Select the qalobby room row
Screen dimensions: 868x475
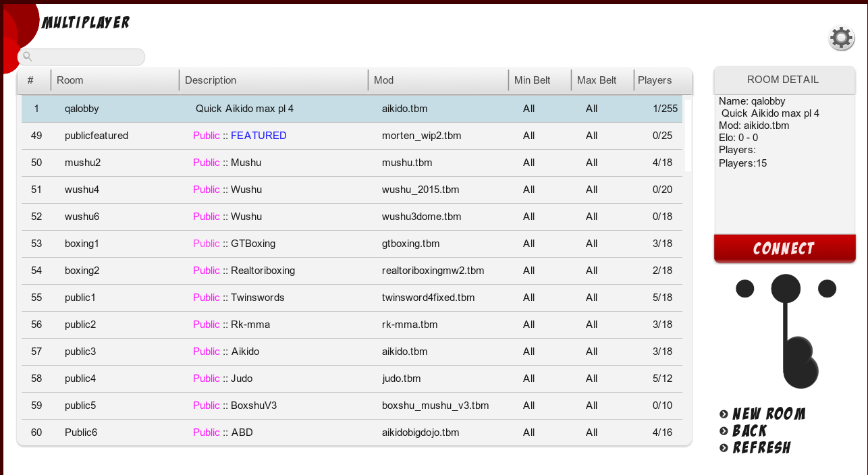[x=352, y=109]
